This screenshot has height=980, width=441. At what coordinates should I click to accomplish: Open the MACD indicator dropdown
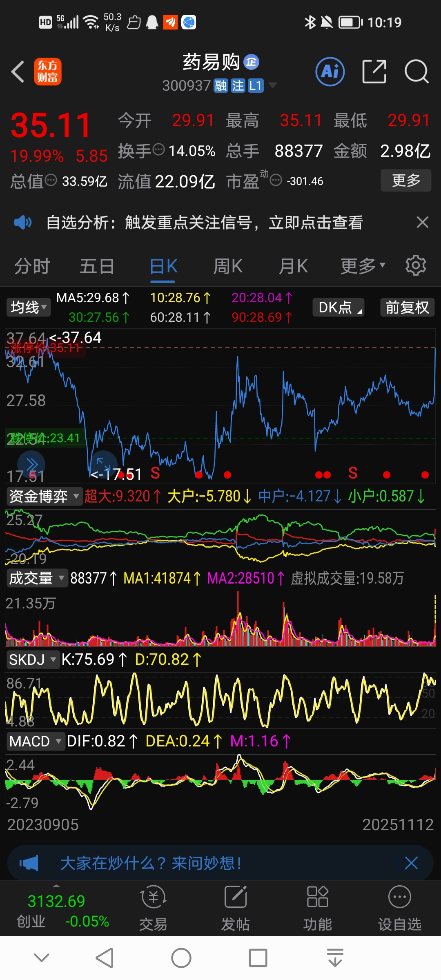36,741
